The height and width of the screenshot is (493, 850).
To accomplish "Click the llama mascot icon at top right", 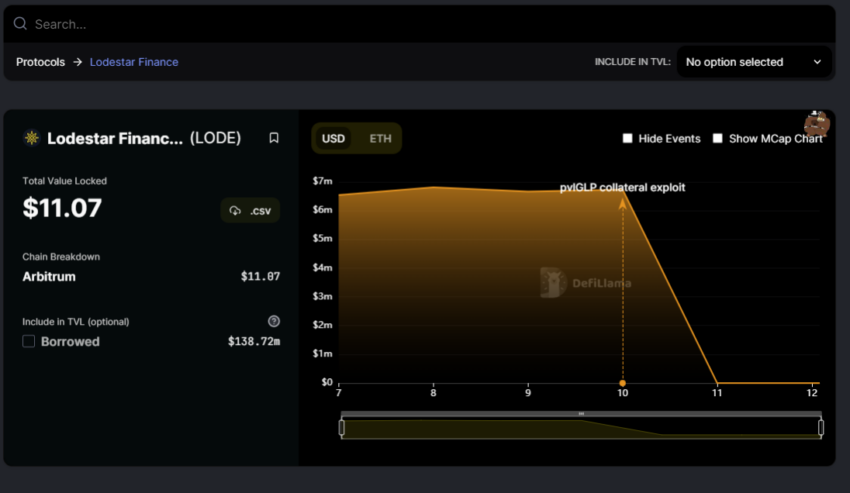I will [816, 123].
